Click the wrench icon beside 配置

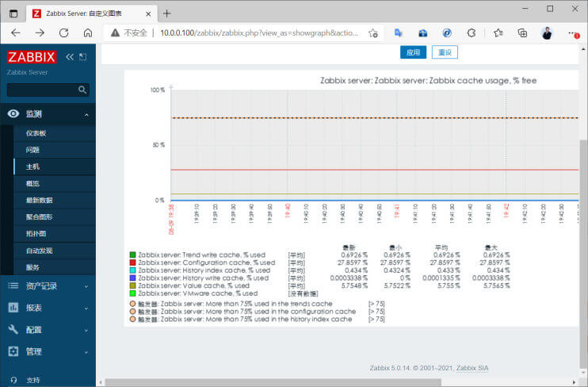click(x=13, y=330)
